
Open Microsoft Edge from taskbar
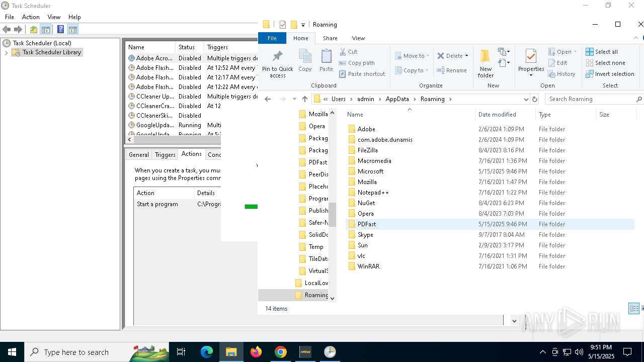[x=207, y=352]
